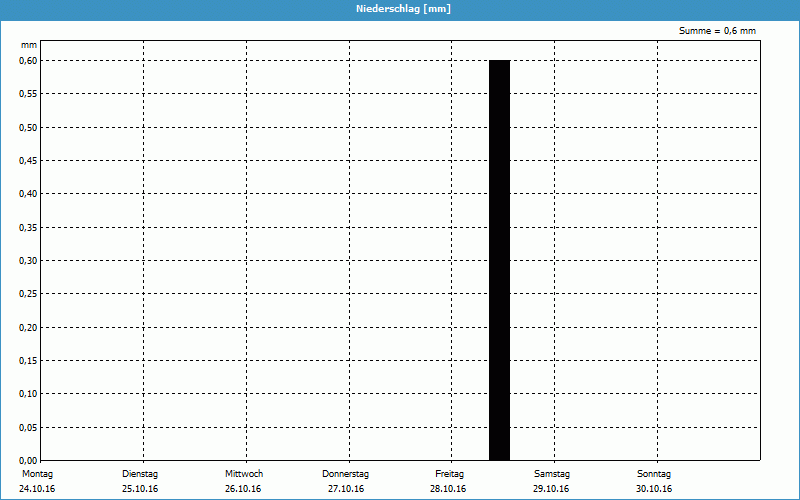
Task: Select the date 27.10.16
Action: pos(346,489)
